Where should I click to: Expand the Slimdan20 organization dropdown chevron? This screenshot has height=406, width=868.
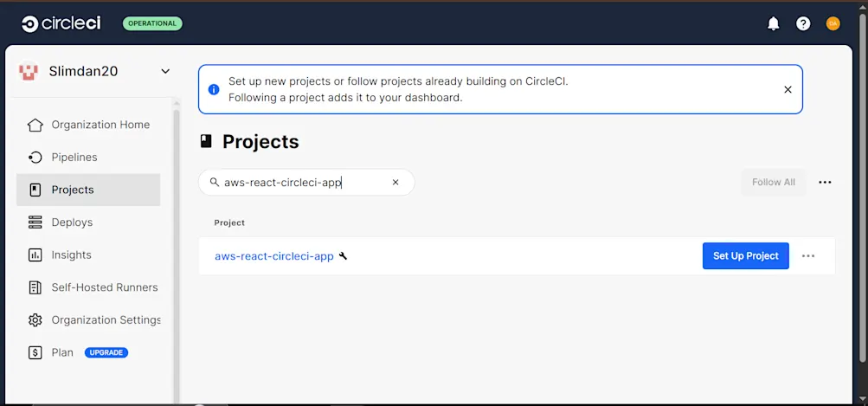click(x=165, y=71)
